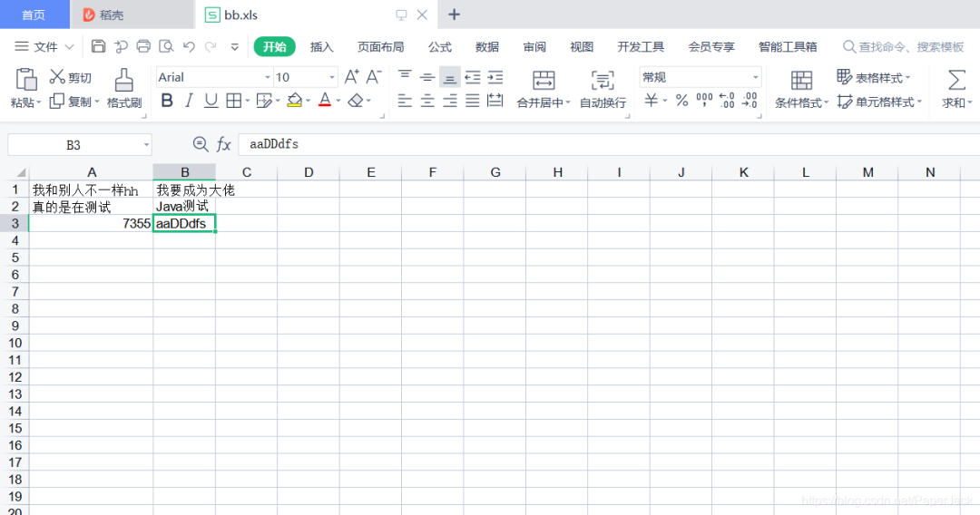Expand the currency ¥ format dropdown arrow

point(665,102)
